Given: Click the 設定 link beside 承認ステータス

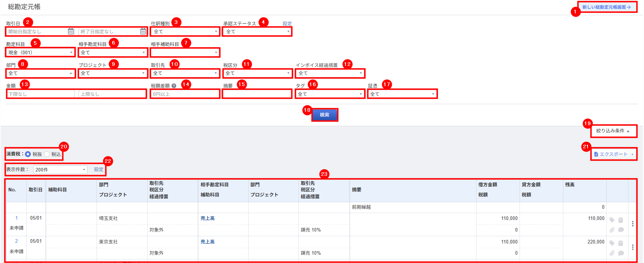Looking at the screenshot, I should (287, 24).
